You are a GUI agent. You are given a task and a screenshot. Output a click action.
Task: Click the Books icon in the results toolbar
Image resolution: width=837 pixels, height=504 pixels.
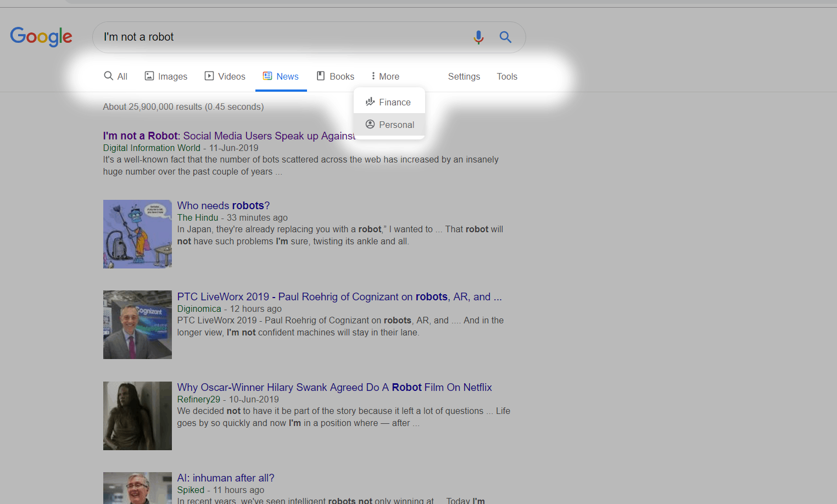point(320,76)
